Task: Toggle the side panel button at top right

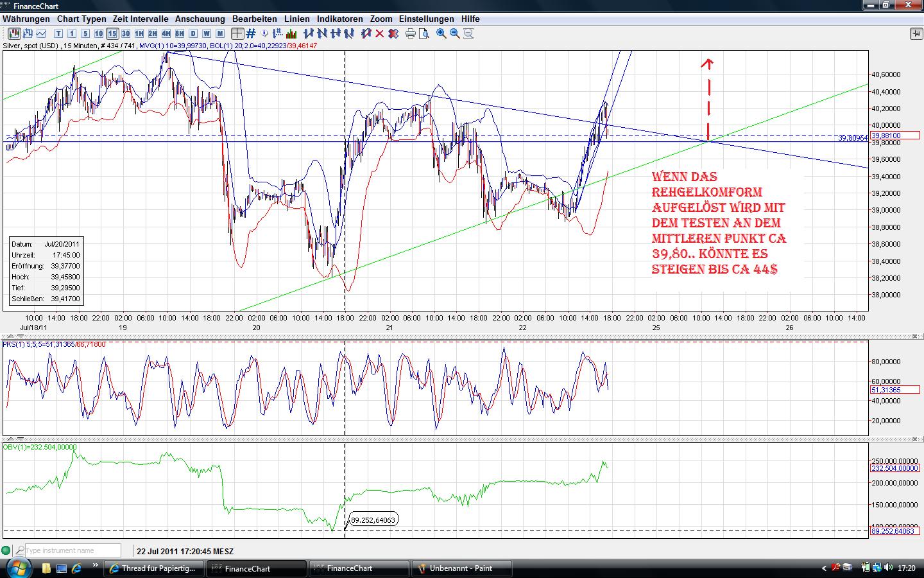Action: tap(916, 33)
